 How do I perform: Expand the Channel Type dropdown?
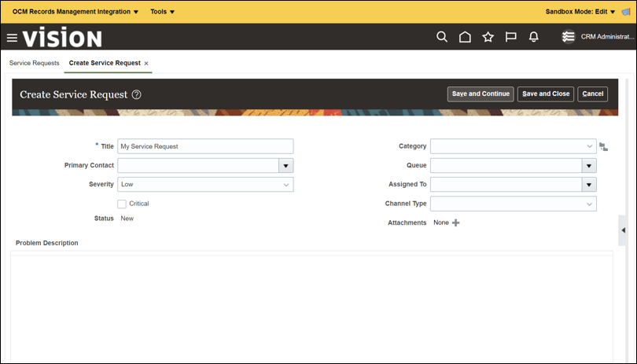pos(590,204)
